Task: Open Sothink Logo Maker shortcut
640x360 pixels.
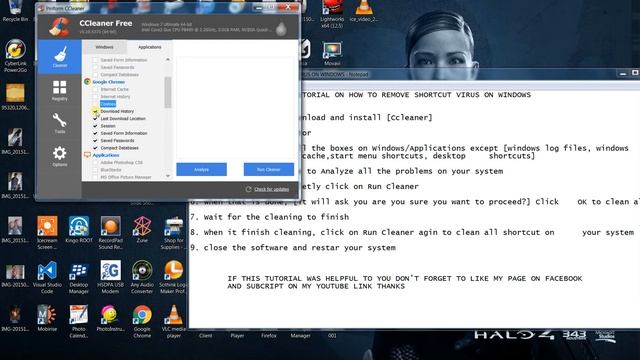Action: tap(173, 277)
